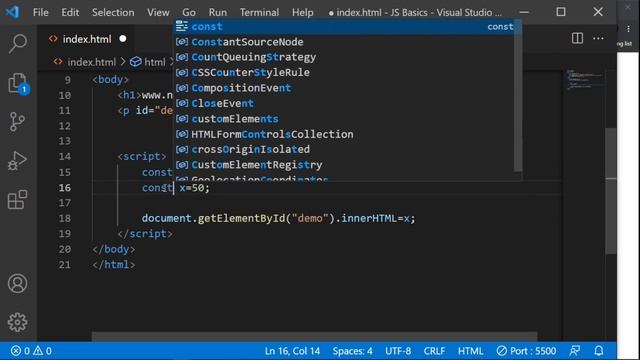Open the Edit menu
The height and width of the screenshot is (360, 640).
coord(70,12)
